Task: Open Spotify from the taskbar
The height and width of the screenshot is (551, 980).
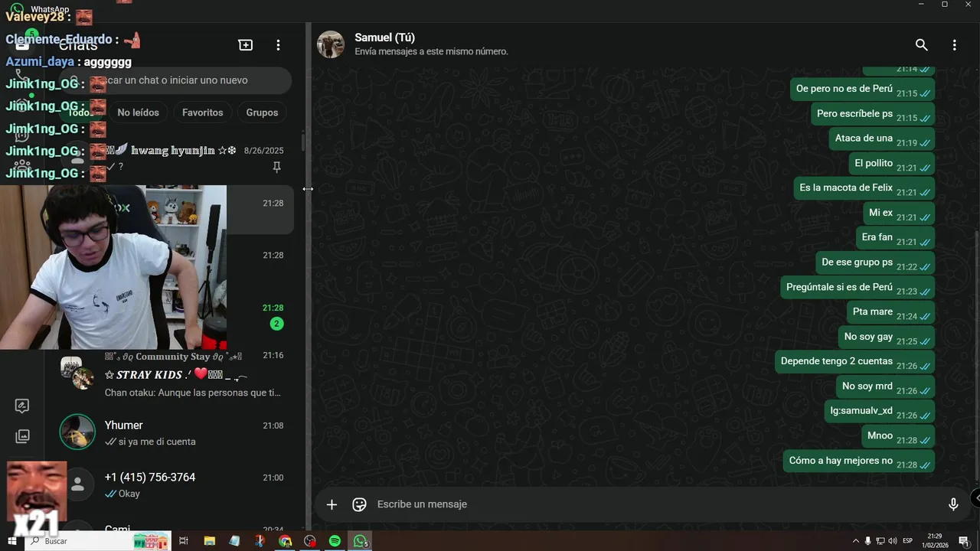Action: 335,541
